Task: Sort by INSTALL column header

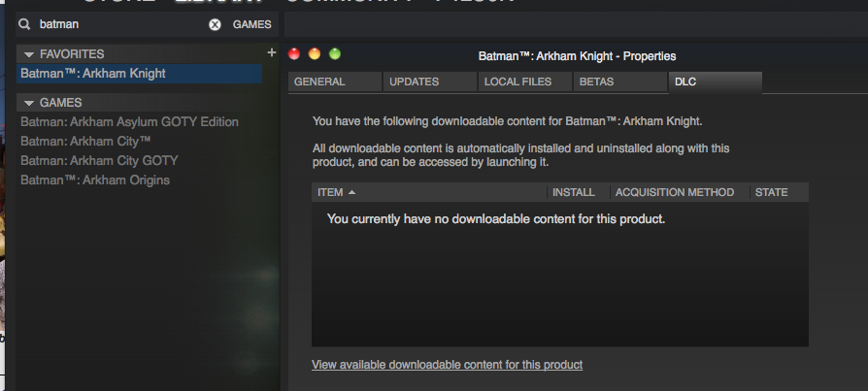Action: [x=579, y=192]
